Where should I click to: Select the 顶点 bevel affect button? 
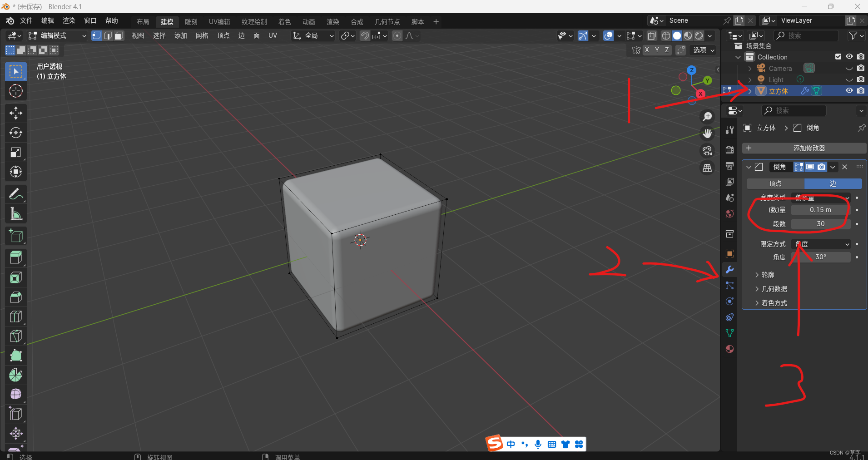[775, 183]
